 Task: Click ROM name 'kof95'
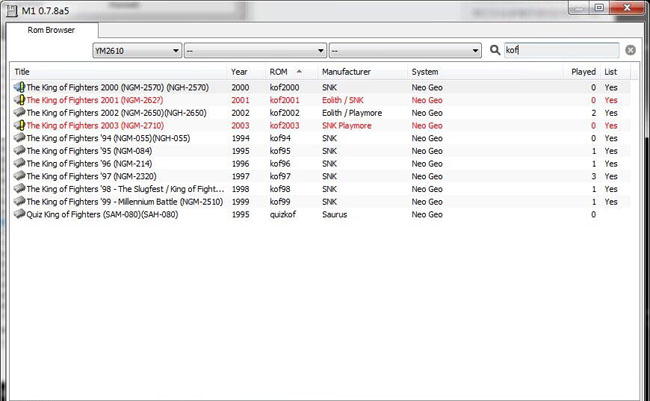pyautogui.click(x=280, y=151)
